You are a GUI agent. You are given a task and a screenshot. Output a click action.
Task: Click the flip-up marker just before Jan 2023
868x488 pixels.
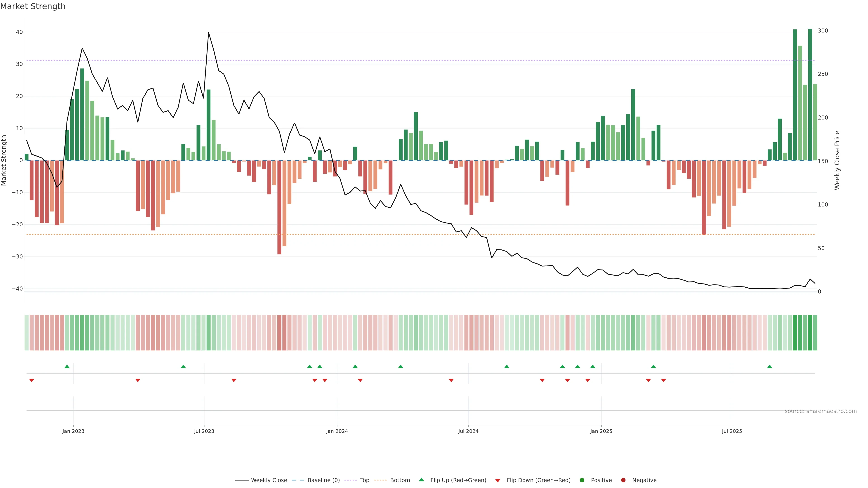(67, 366)
